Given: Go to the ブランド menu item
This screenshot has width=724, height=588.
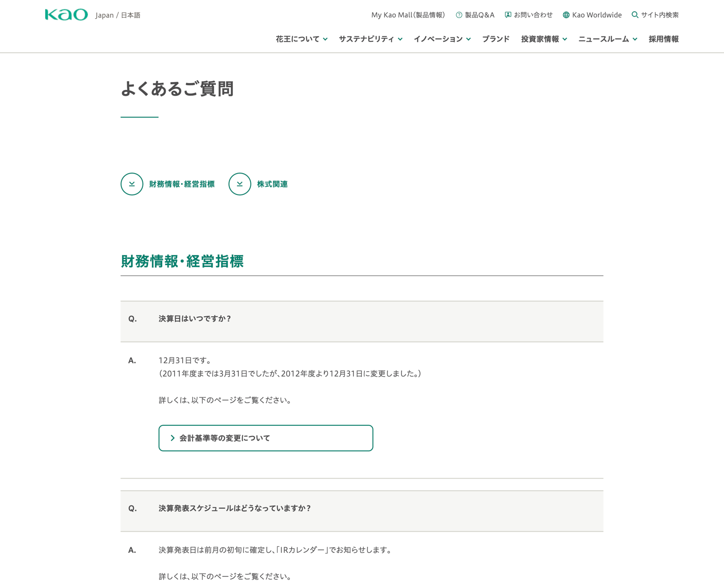Looking at the screenshot, I should click(x=496, y=39).
